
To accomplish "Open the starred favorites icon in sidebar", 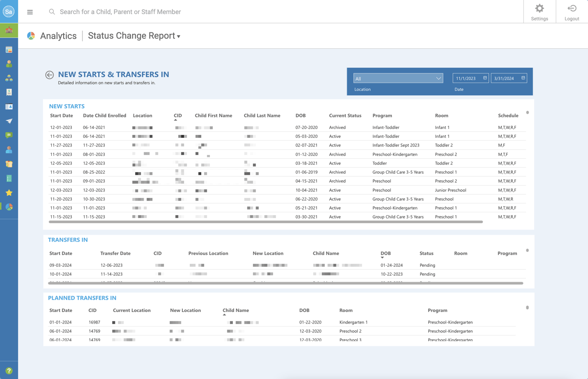I will (9, 192).
